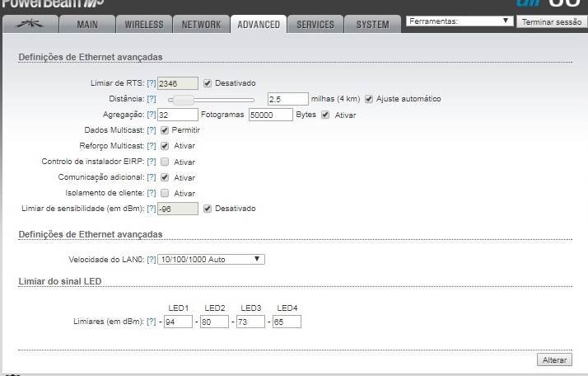Switch to the NETWORK tab

click(x=202, y=25)
